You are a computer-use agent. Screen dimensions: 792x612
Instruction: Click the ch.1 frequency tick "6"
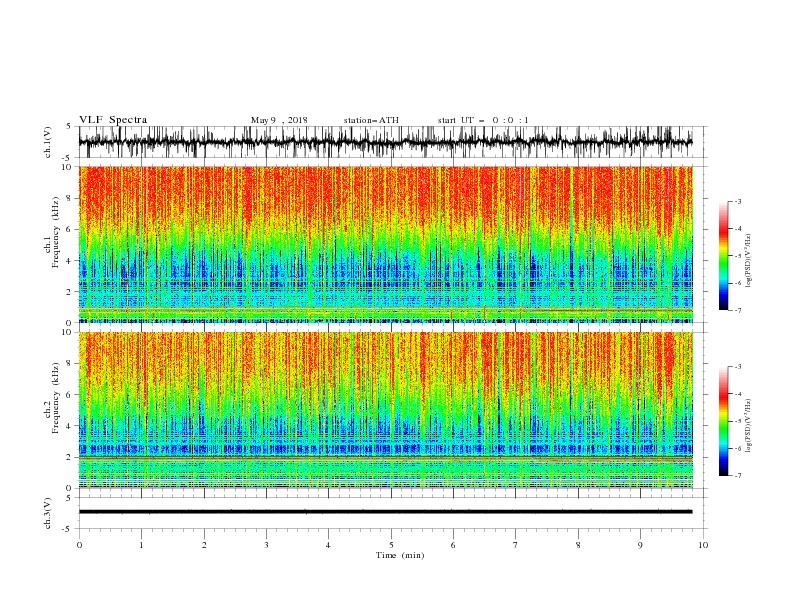(x=69, y=230)
